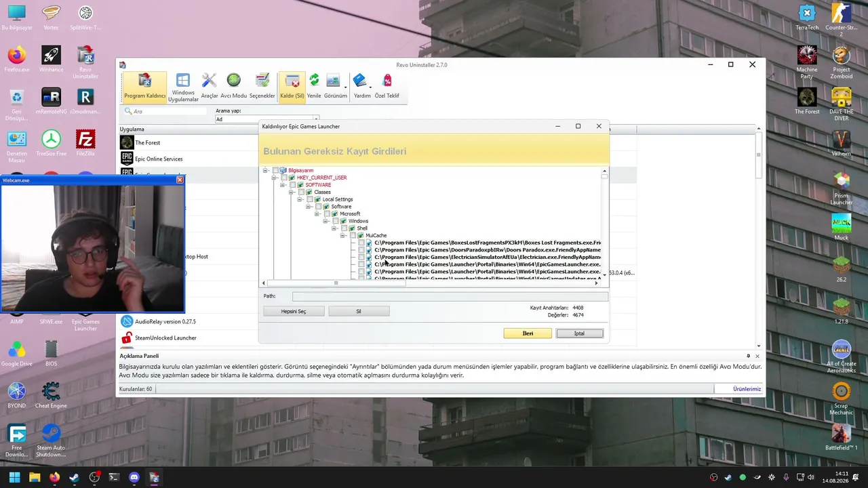This screenshot has height=488, width=868.
Task: Open Araçlar tools in Revo toolbar
Action: coord(210,87)
